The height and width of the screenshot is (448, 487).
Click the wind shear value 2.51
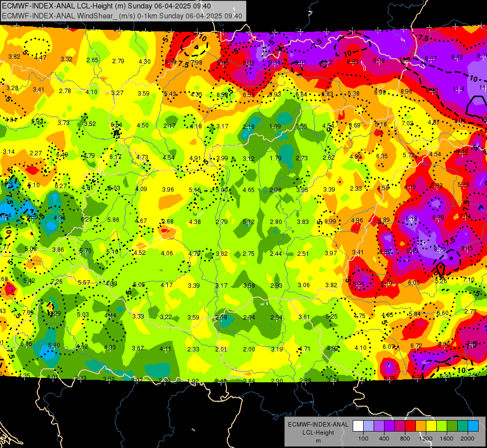point(303,254)
